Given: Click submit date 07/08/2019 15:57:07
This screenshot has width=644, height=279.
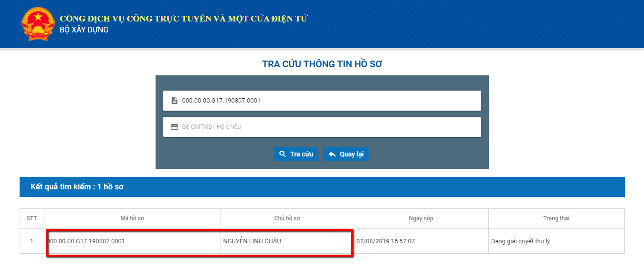Looking at the screenshot, I should pyautogui.click(x=386, y=241).
